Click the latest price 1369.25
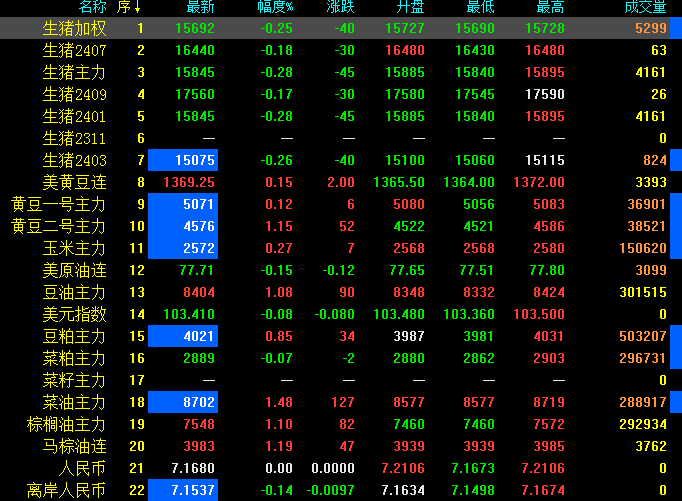This screenshot has width=682, height=501. coord(189,182)
